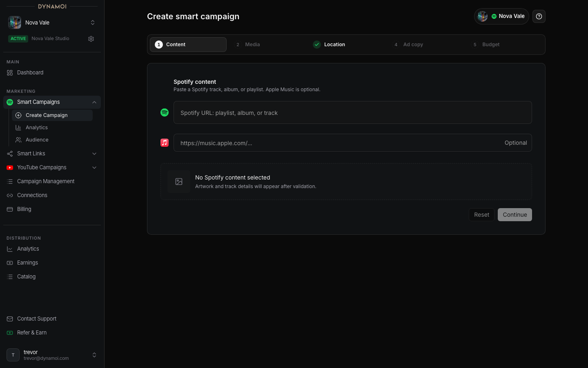Open the Nova Vale profile pill in header
Image resolution: width=588 pixels, height=368 pixels.
click(501, 16)
